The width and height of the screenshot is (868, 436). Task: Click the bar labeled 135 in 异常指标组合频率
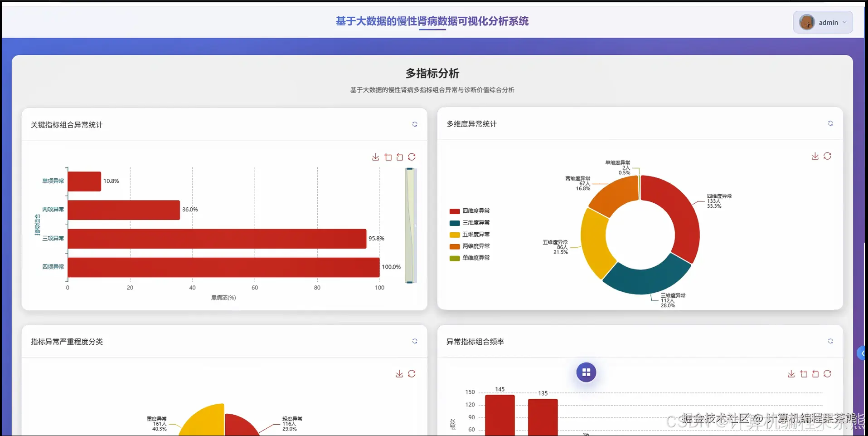click(543, 417)
